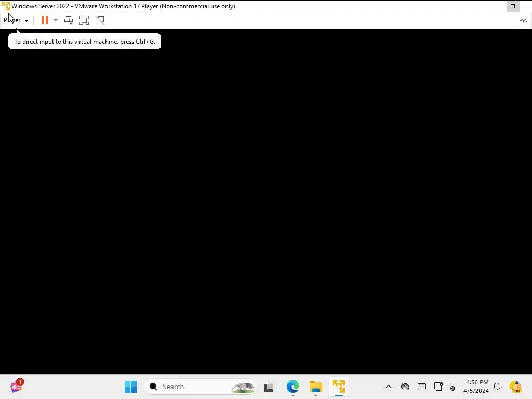Screen dimensions: 532x399
Task: Toggle Unity mode icon
Action: click(x=100, y=20)
